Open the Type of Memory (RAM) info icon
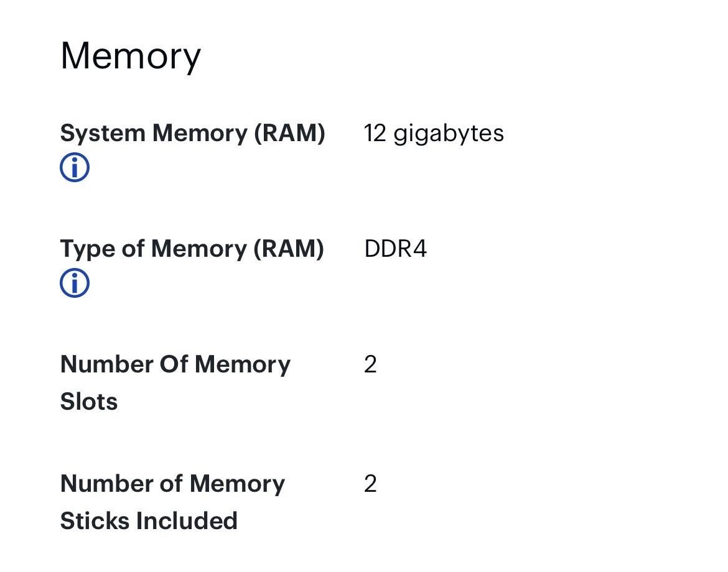This screenshot has width=728, height=572. pos(74,282)
